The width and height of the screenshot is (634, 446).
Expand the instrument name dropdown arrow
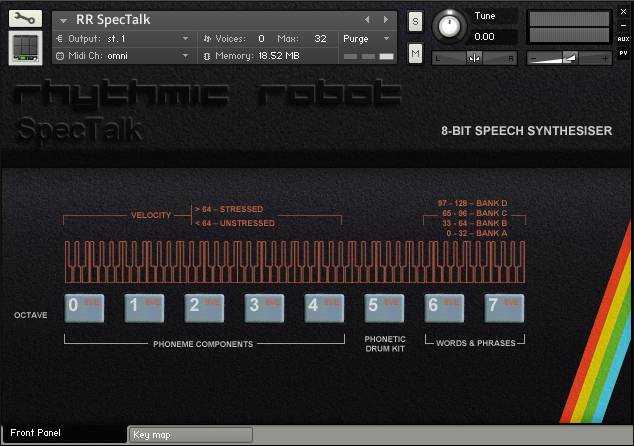tap(63, 20)
